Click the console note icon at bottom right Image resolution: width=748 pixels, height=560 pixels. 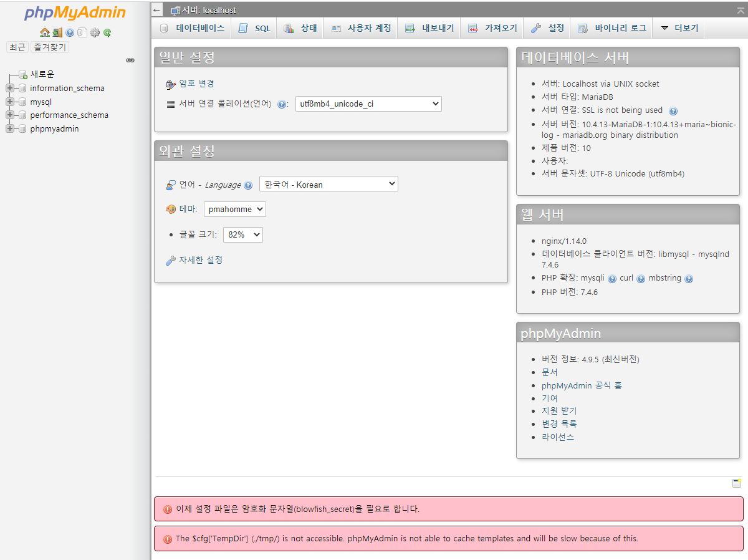click(737, 483)
